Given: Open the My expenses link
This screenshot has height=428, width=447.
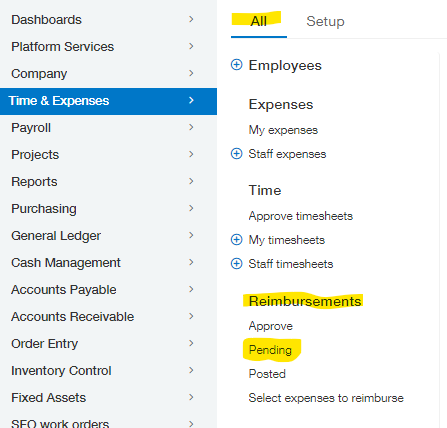Looking at the screenshot, I should (283, 130).
